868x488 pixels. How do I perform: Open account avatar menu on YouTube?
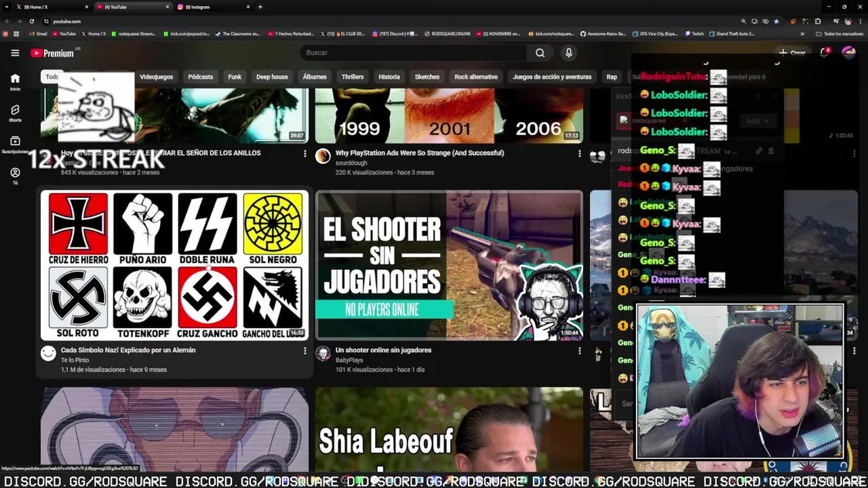pyautogui.click(x=848, y=53)
